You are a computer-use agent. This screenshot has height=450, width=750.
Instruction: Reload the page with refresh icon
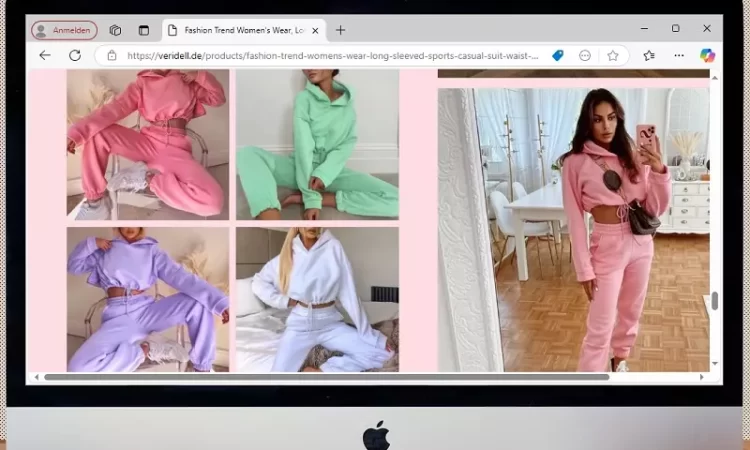(75, 55)
